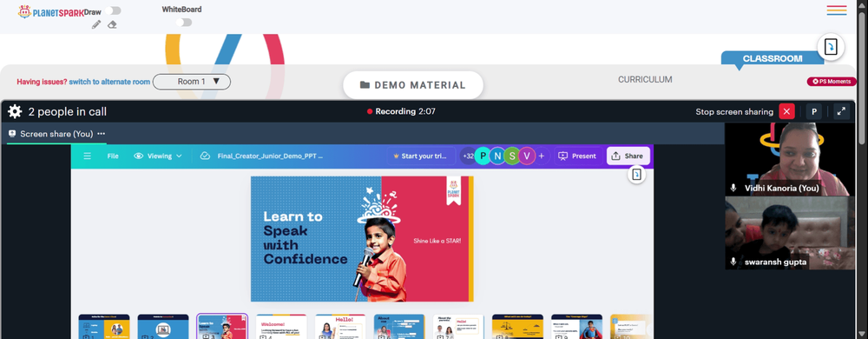The height and width of the screenshot is (339, 868).
Task: Select slide thumbnail 1
Action: pyautogui.click(x=104, y=327)
